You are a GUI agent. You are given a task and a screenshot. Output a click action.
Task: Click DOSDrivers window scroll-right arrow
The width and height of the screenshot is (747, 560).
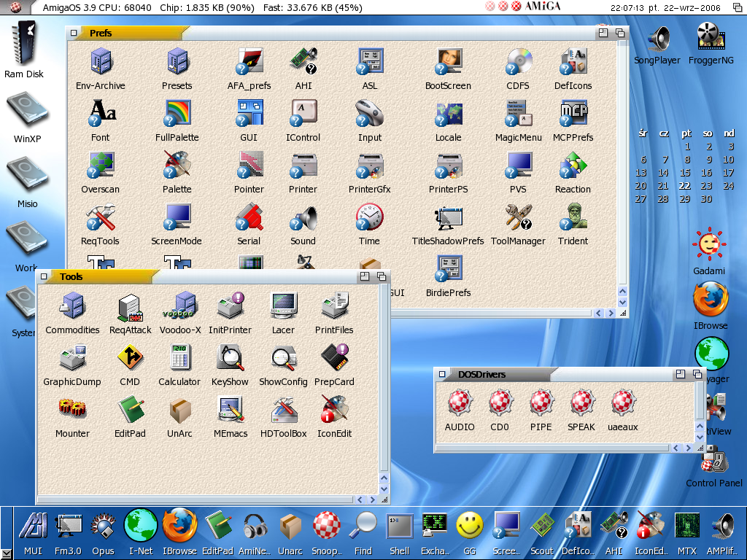[x=688, y=448]
